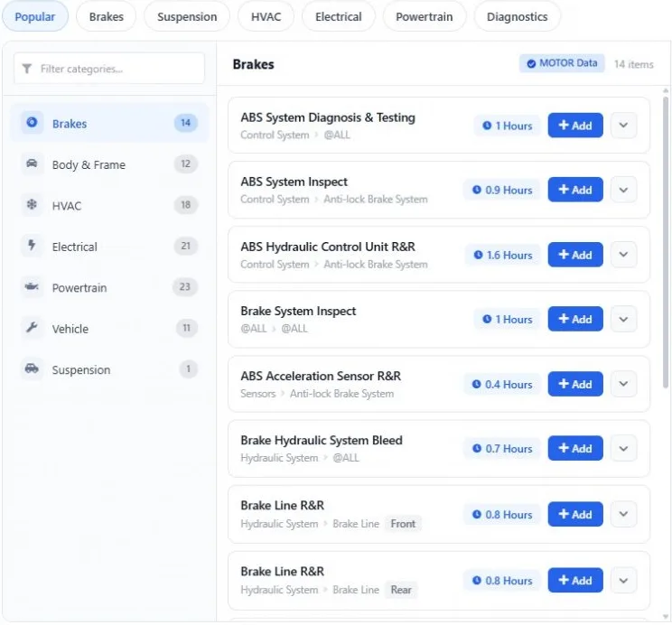Screen dimensions: 672x625
Task: Click the Suspension car icon in sidebar
Action: 32,368
